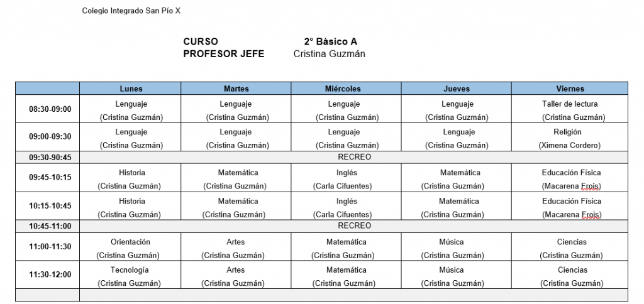Click the Colegio Integrado San Pío X header
644x304 pixels.
[131, 11]
